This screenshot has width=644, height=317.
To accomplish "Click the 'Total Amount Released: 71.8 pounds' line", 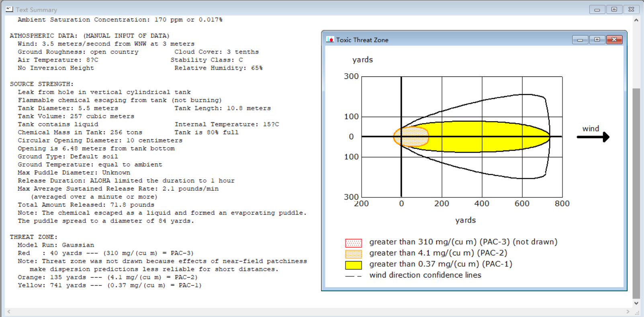I will click(86, 205).
